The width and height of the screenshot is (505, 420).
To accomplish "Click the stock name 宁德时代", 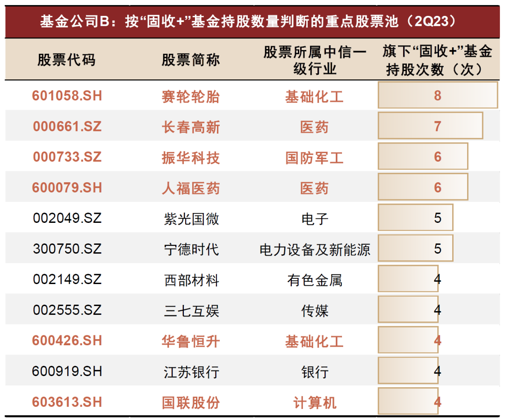I will tap(191, 249).
